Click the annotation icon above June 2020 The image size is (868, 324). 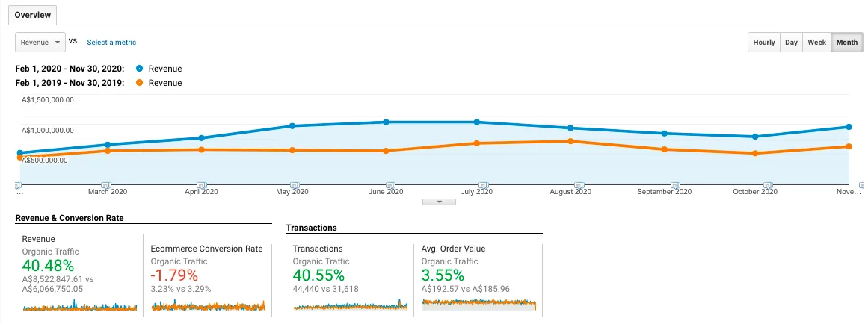[x=389, y=184]
